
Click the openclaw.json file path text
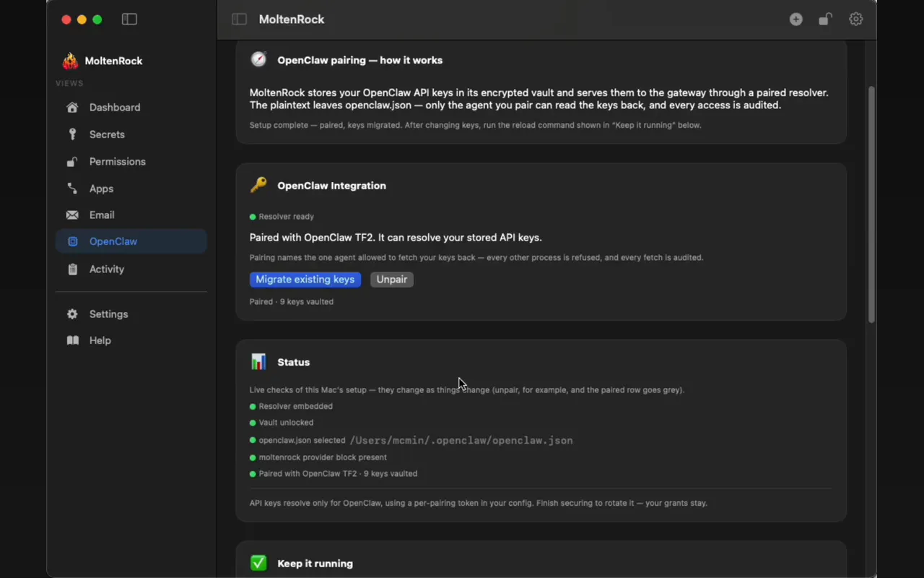pyautogui.click(x=461, y=441)
